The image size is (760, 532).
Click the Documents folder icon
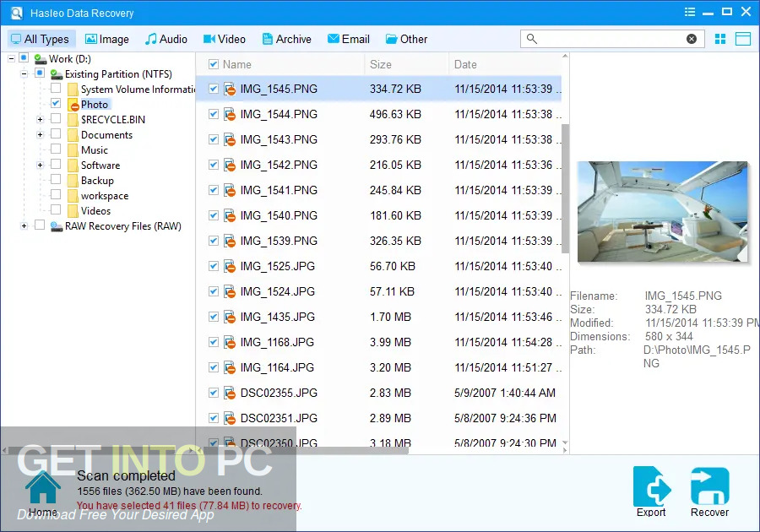[73, 135]
